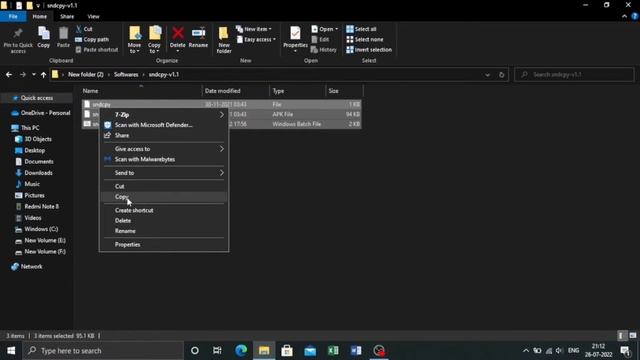640x360 pixels.
Task: Choose Properties from context menu
Action: point(164,244)
